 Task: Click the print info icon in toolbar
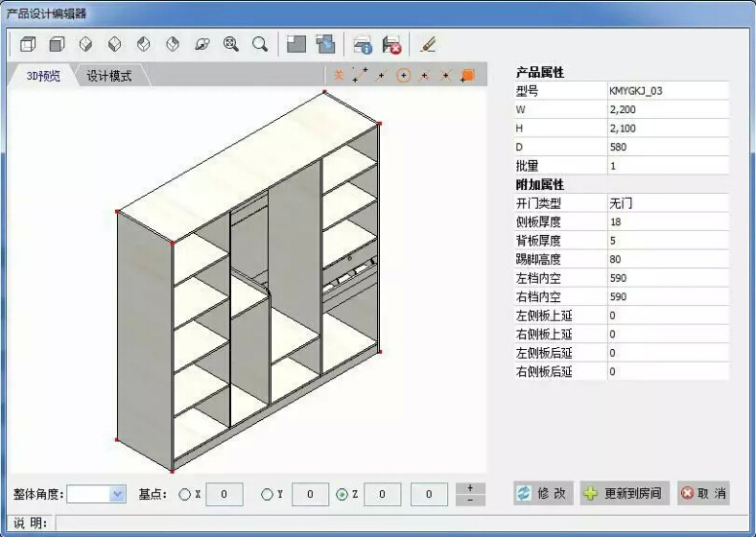pos(362,44)
